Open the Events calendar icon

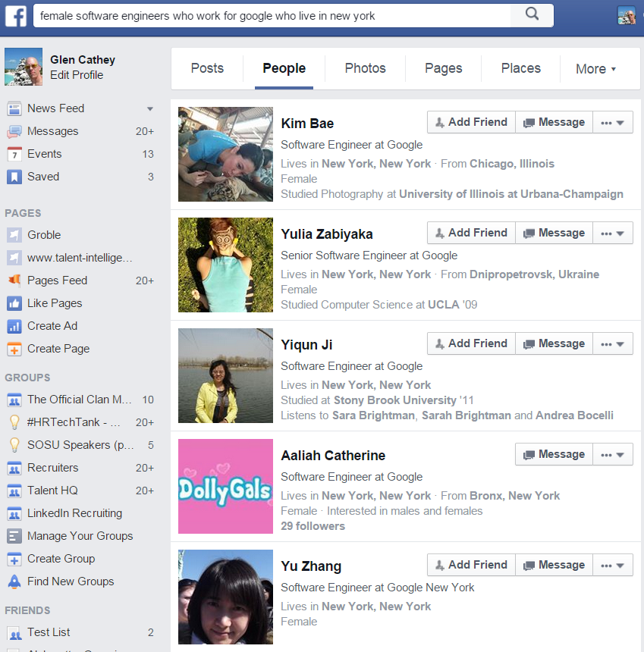point(14,154)
